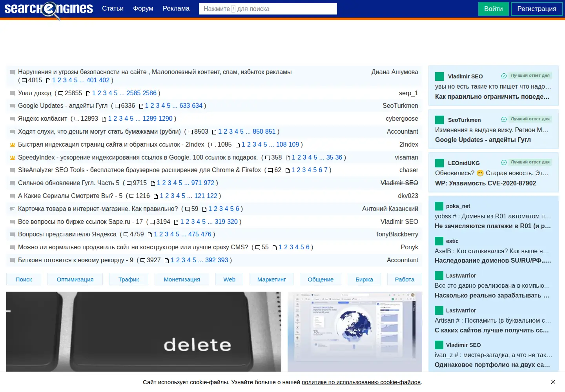Select the Работа category tab
This screenshot has width=565, height=392.
pyautogui.click(x=405, y=279)
